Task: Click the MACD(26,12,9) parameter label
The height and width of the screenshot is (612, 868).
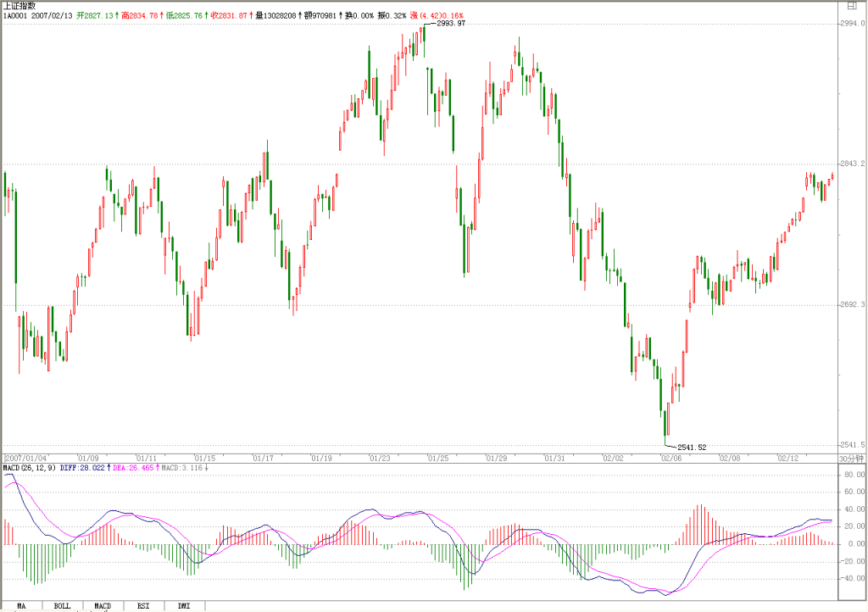Action: click(30, 468)
